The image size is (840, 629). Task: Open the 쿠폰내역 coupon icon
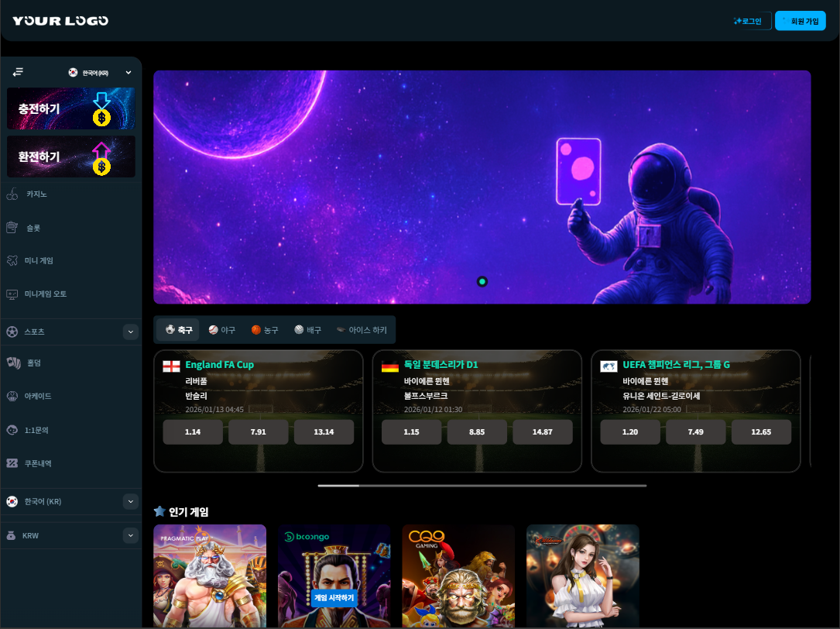point(12,463)
